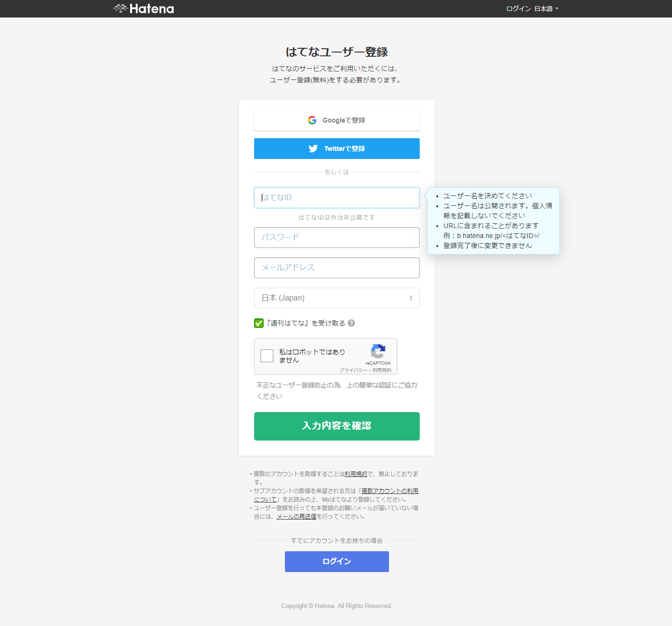
Task: Uncheck the 週刊はてな newsletter checkbox
Action: [259, 323]
